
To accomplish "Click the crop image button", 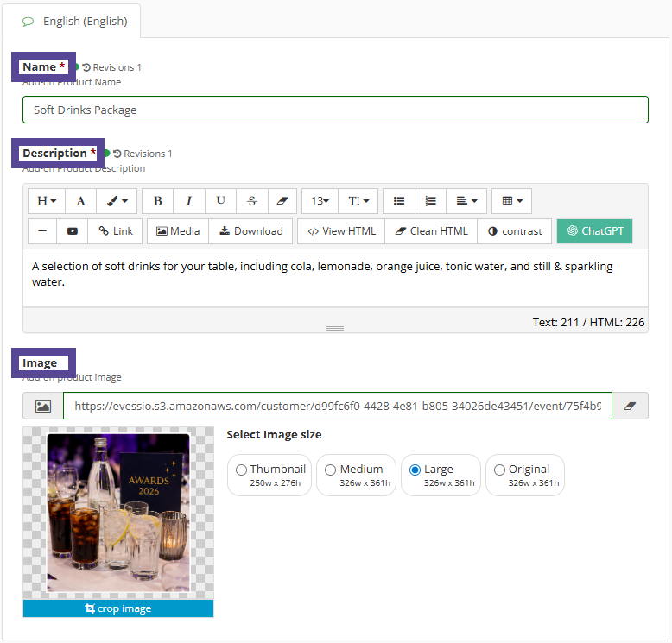I will tap(118, 608).
